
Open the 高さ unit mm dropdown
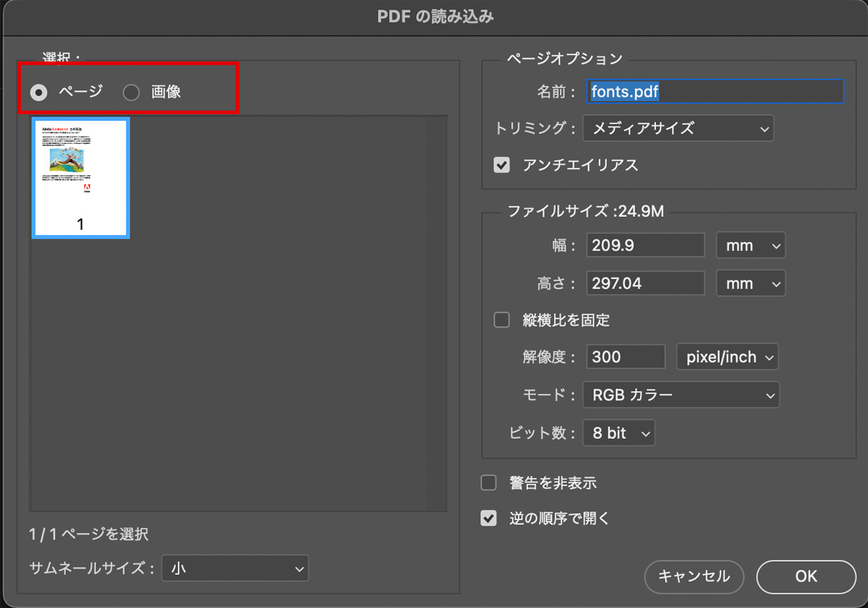(x=750, y=283)
